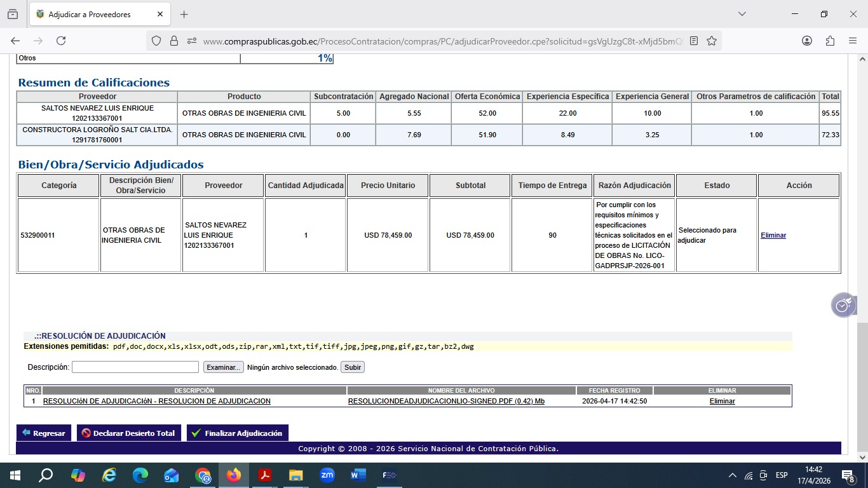Open Adobe Acrobat from the taskbar
The height and width of the screenshot is (488, 868).
(x=265, y=475)
